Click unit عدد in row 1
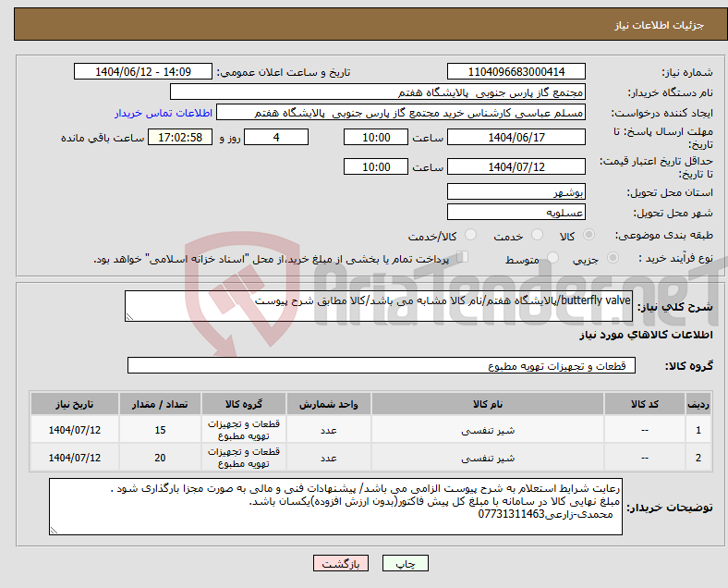The image size is (728, 588). 328,430
